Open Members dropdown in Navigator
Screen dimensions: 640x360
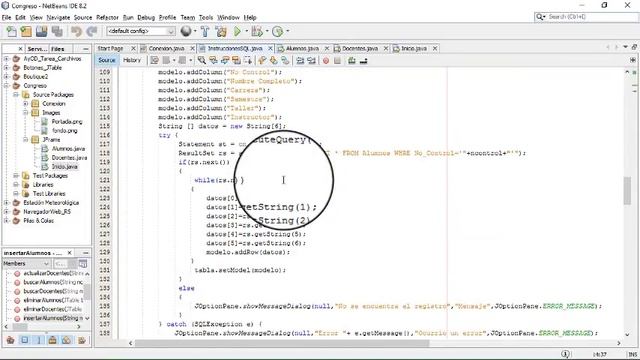click(26, 264)
